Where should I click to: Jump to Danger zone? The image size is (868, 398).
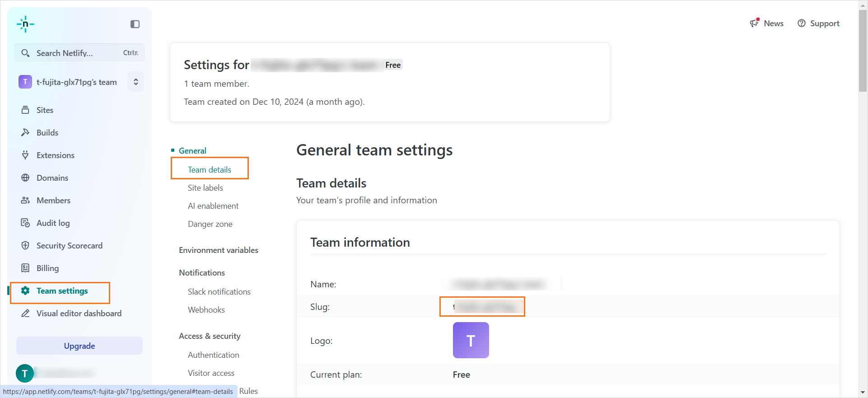tap(210, 224)
